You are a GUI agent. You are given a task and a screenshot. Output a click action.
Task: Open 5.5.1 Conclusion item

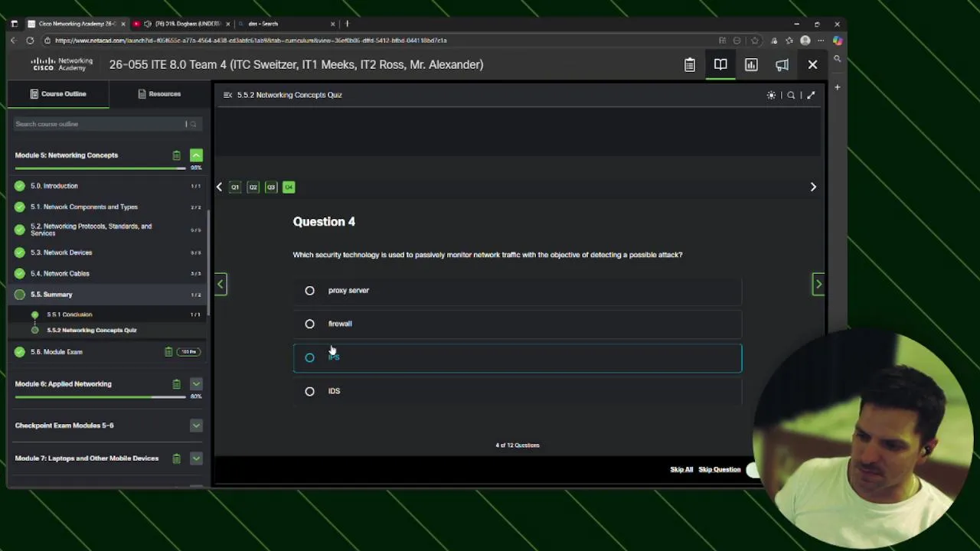click(x=70, y=315)
